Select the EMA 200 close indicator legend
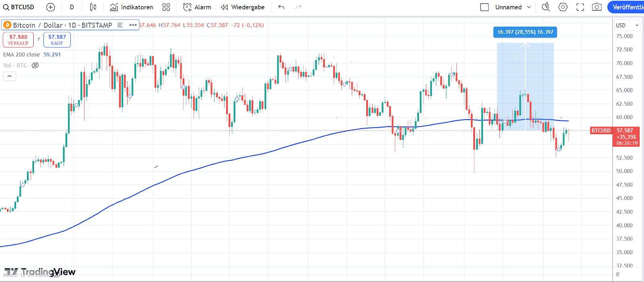Screen dimensions: 644x282 (x=22, y=54)
